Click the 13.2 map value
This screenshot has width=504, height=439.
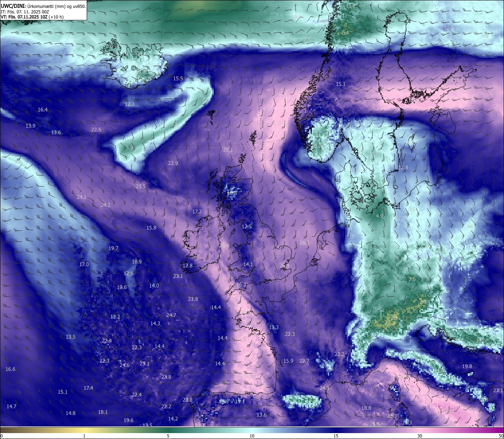115,317
